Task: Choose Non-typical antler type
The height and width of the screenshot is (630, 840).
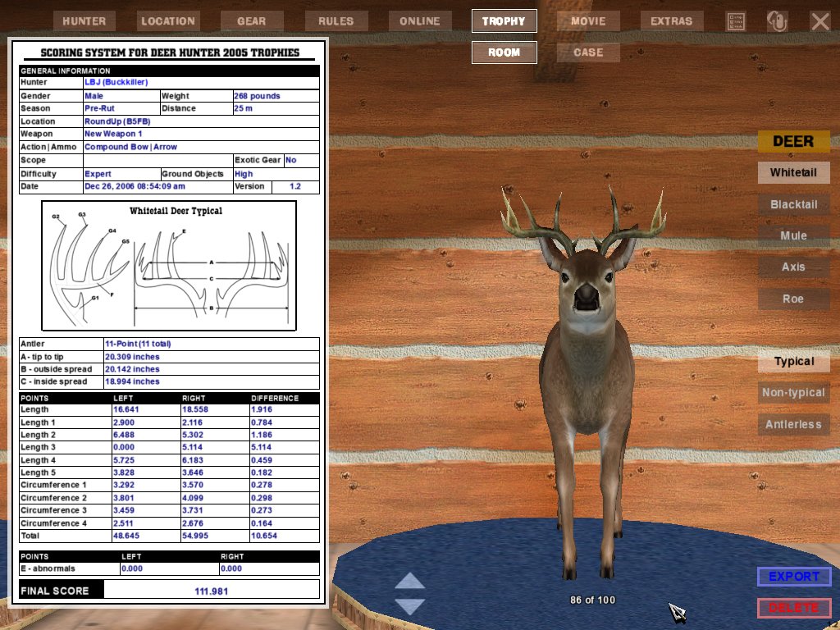Action: [x=793, y=393]
